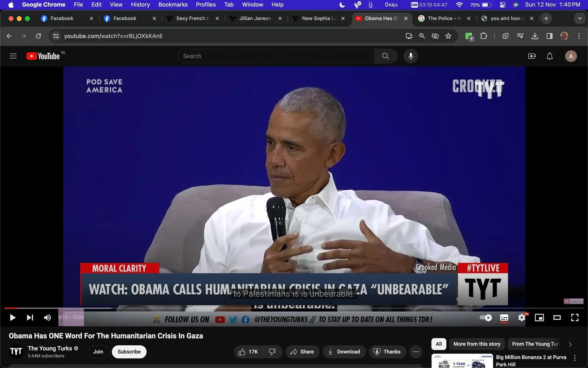Share the video
588x368 pixels.
point(302,352)
